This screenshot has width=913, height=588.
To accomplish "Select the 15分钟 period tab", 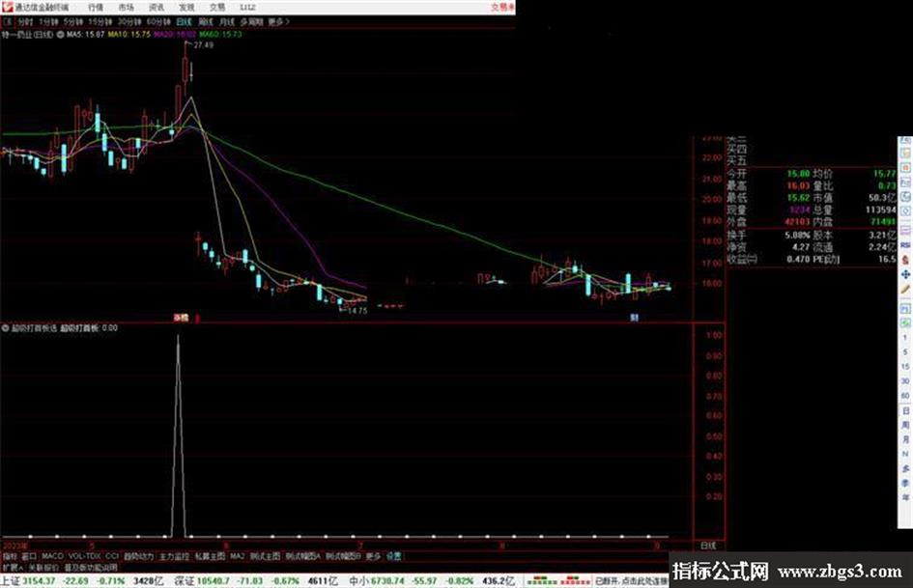I will point(100,22).
